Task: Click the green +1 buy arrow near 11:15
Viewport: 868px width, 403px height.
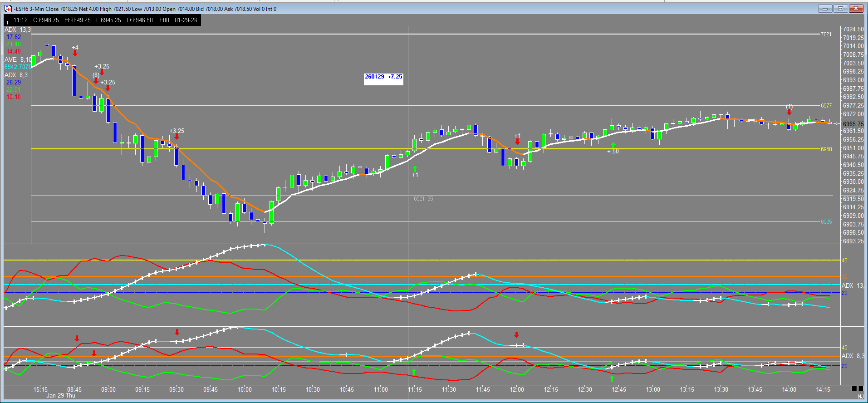Action: click(414, 169)
